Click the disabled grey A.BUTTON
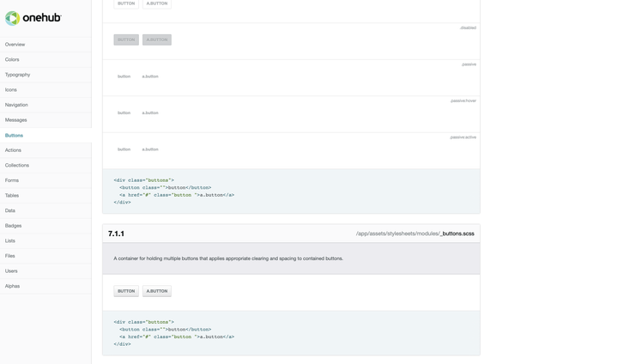The height and width of the screenshot is (364, 618). point(157,39)
